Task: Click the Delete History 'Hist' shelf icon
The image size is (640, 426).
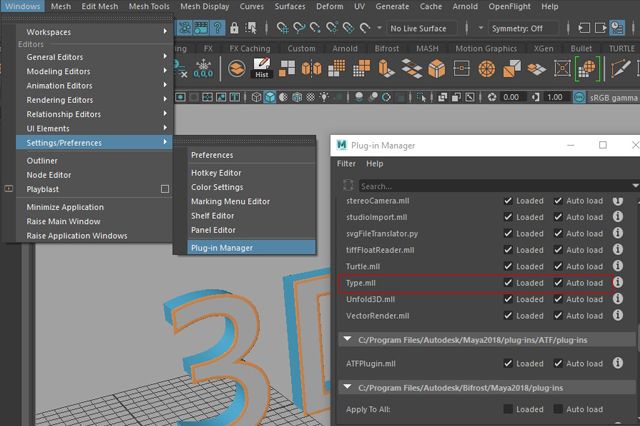Action: point(262,68)
